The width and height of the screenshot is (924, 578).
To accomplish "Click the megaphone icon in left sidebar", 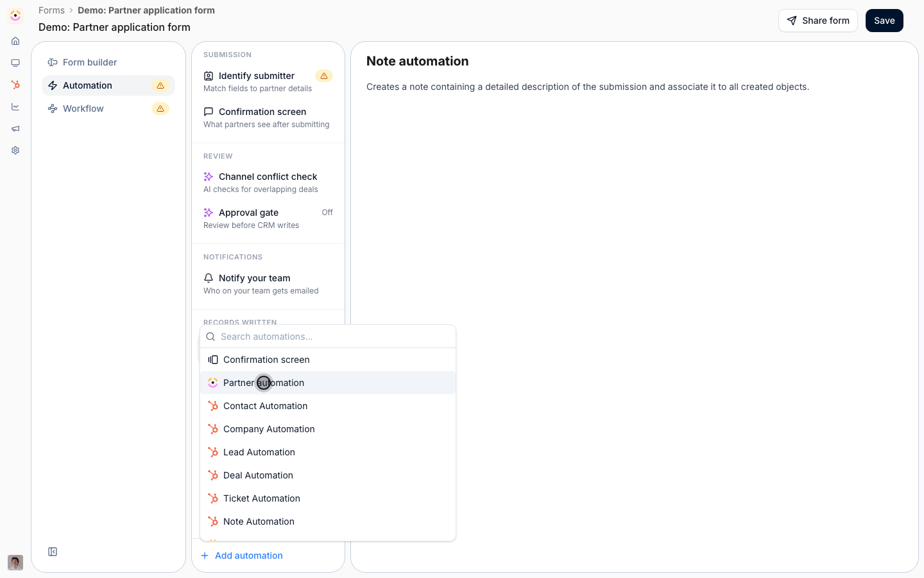I will (x=15, y=128).
